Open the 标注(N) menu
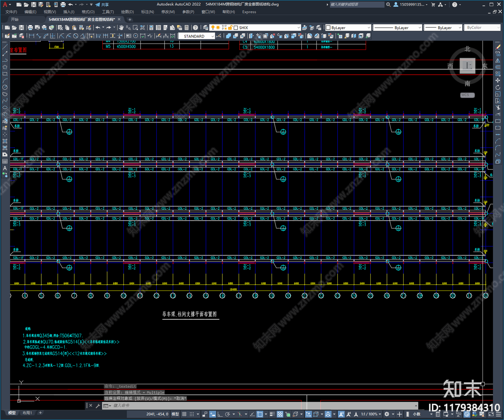504x420 pixels. coord(147,12)
